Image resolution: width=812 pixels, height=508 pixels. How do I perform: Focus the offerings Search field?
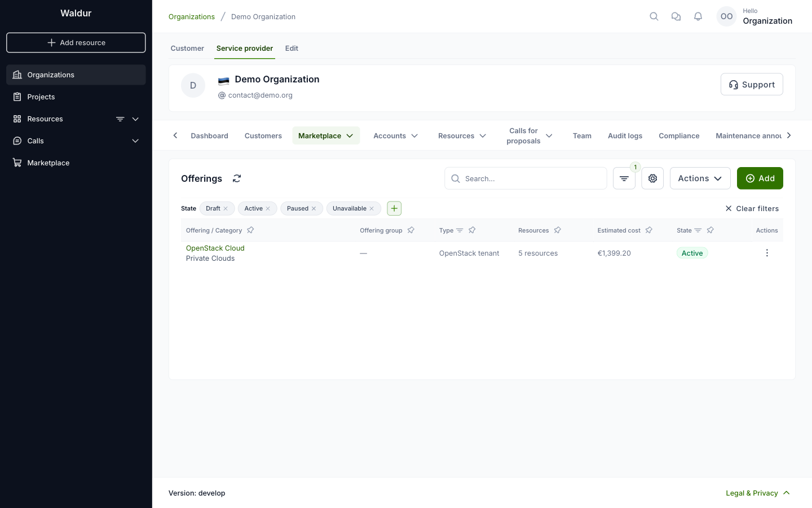(x=526, y=178)
